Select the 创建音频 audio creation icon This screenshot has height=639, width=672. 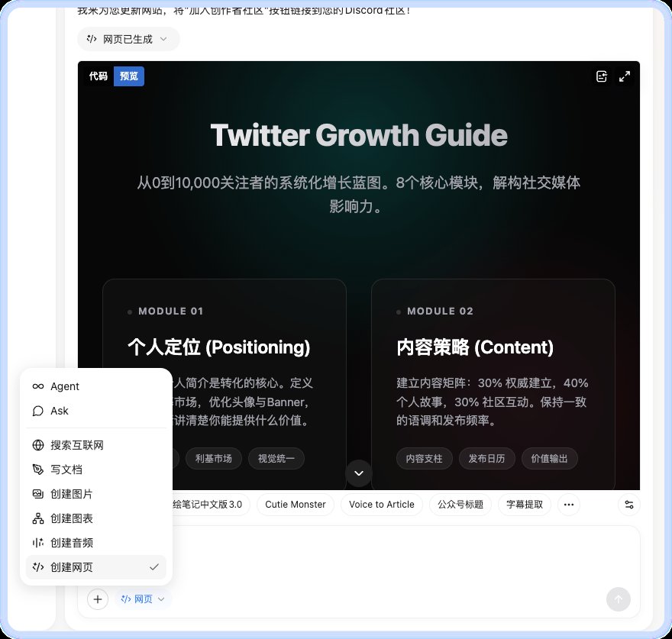(38, 543)
